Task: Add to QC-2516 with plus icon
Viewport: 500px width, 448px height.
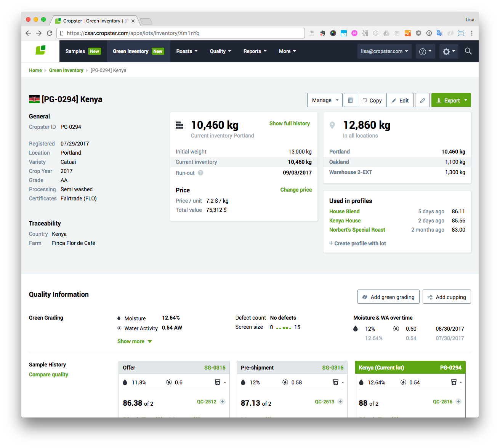Action: pos(458,402)
